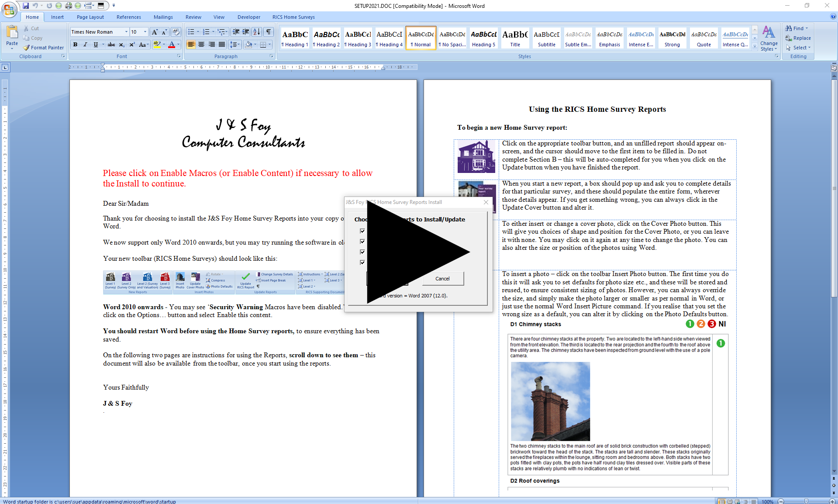Clear formatting with the eraser icon
The width and height of the screenshot is (838, 504).
(x=176, y=32)
